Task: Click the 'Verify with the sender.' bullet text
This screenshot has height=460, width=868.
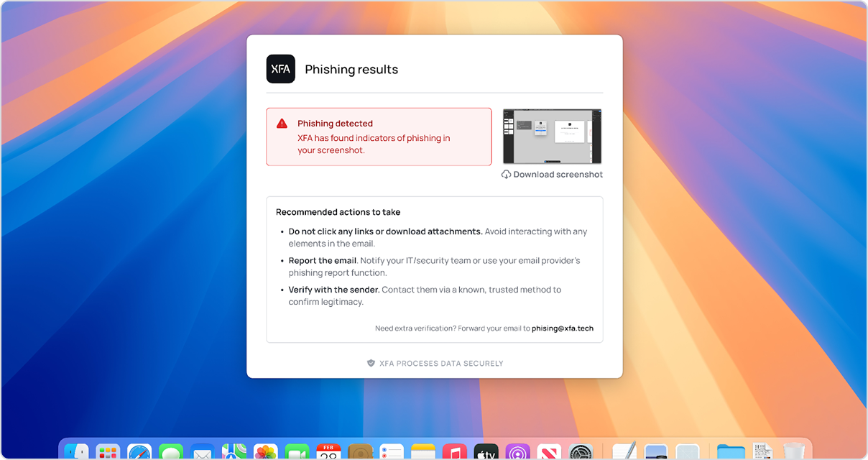Action: 334,290
